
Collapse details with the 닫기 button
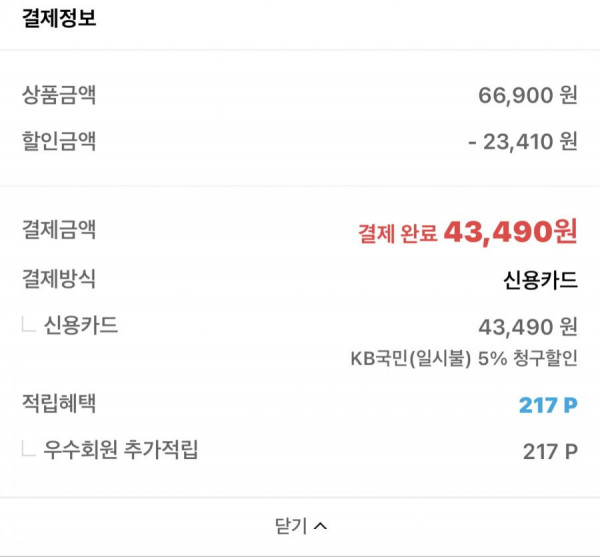pos(301,526)
